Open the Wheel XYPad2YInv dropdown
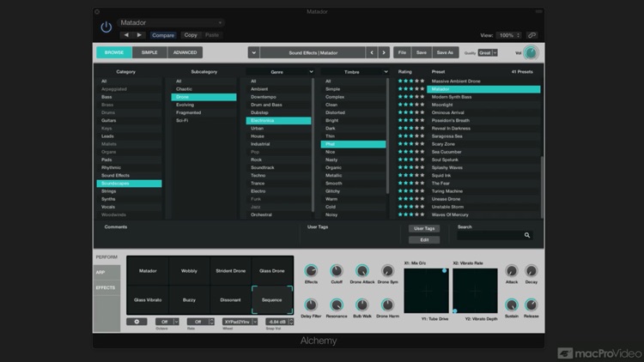644x362 pixels. (x=240, y=322)
